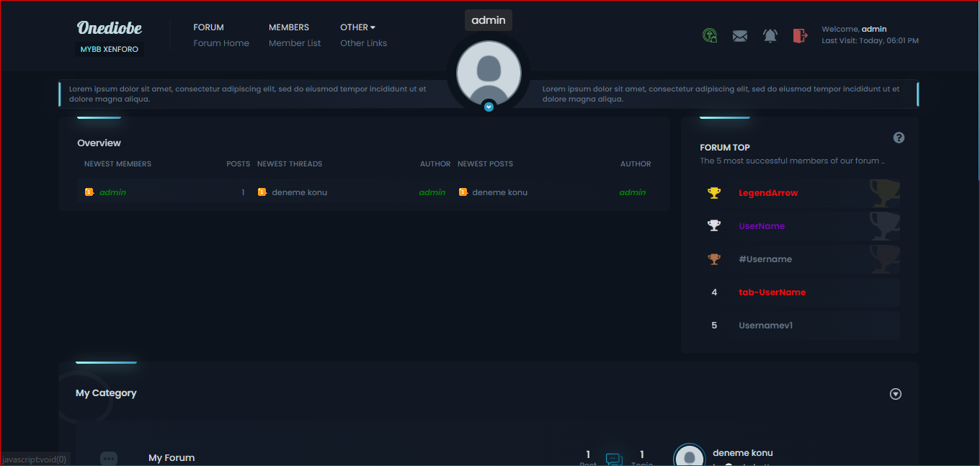Click the bronze trophy beside #Username

point(714,259)
